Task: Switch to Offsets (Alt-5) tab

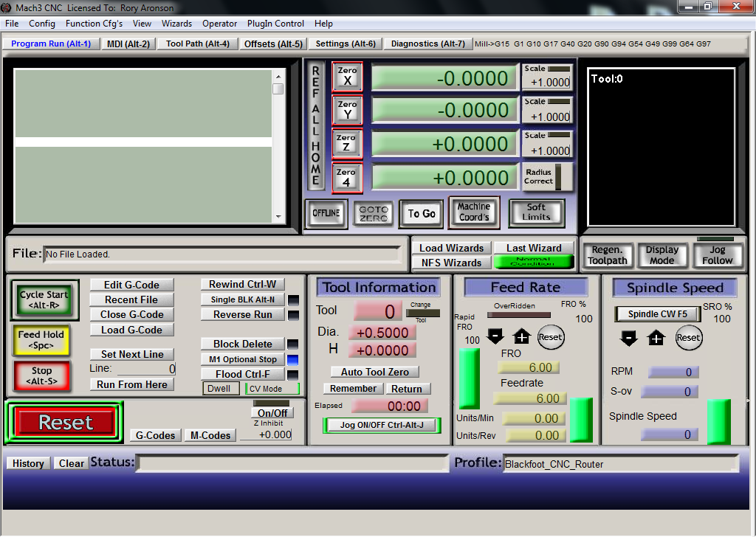Action: pyautogui.click(x=273, y=44)
